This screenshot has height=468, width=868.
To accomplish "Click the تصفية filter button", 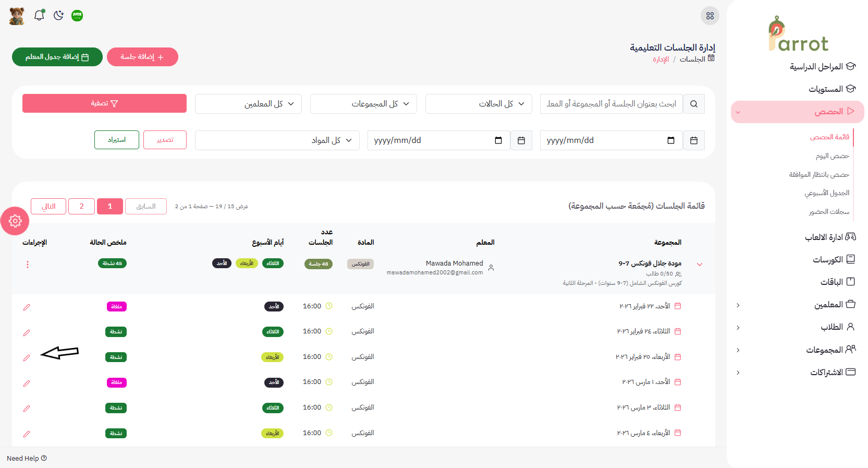I will pos(104,103).
